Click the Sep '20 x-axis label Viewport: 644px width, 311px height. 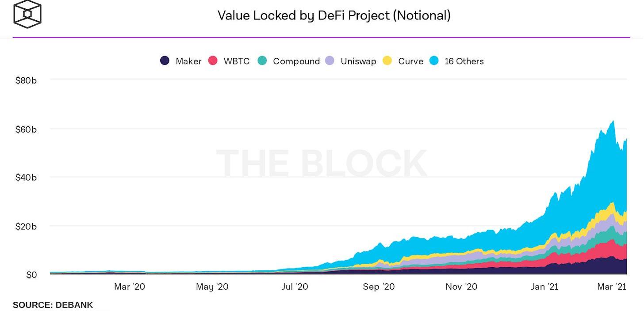point(379,287)
